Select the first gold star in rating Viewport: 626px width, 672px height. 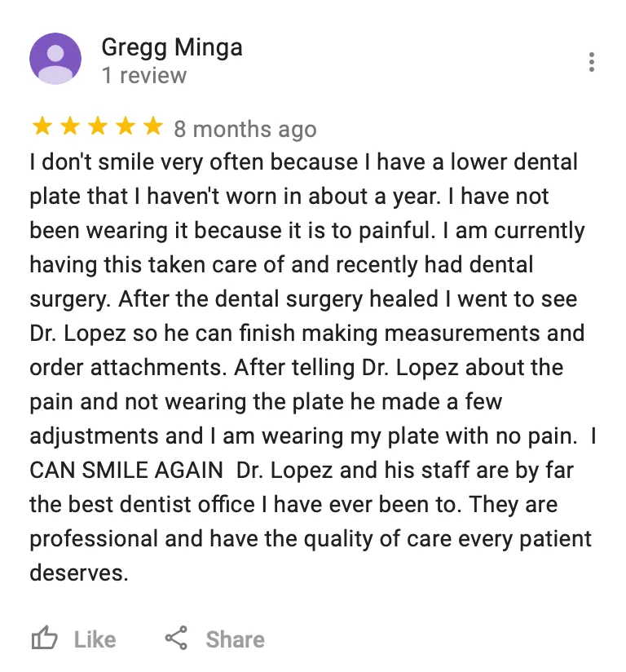click(x=42, y=126)
